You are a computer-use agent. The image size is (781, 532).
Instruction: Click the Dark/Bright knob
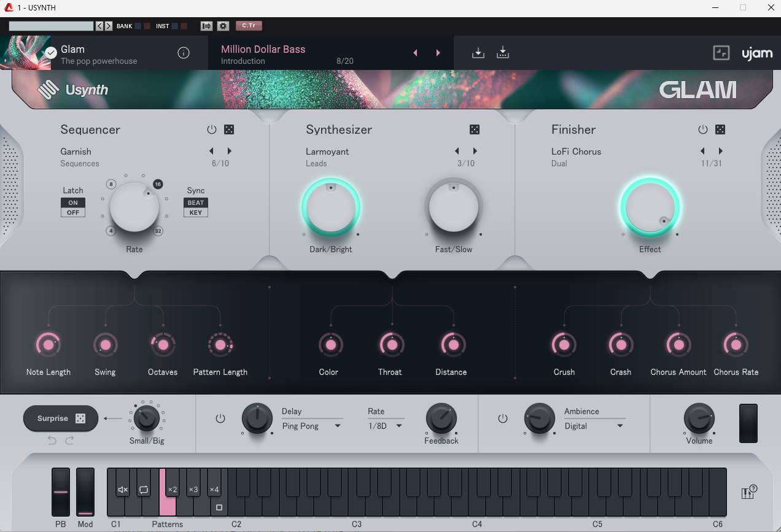[330, 207]
